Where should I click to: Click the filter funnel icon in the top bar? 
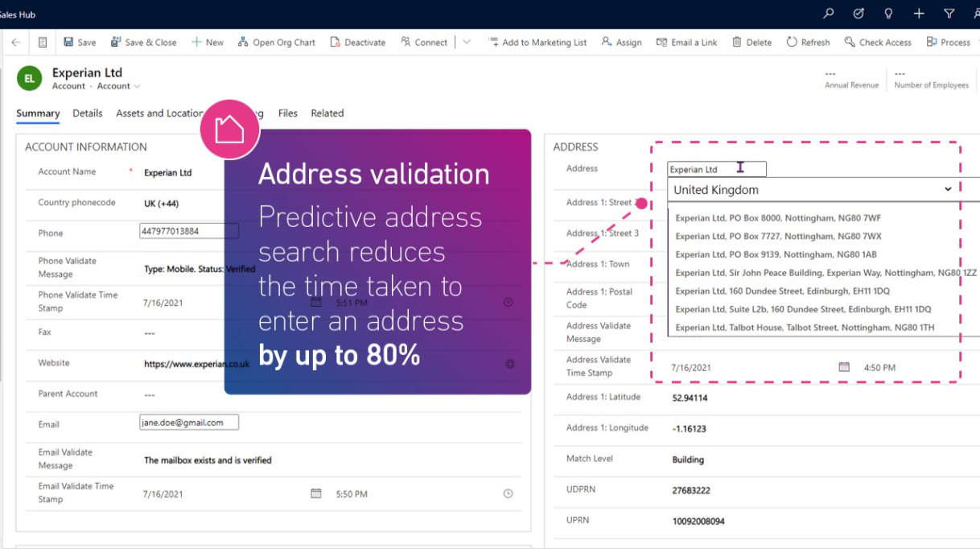pos(949,14)
